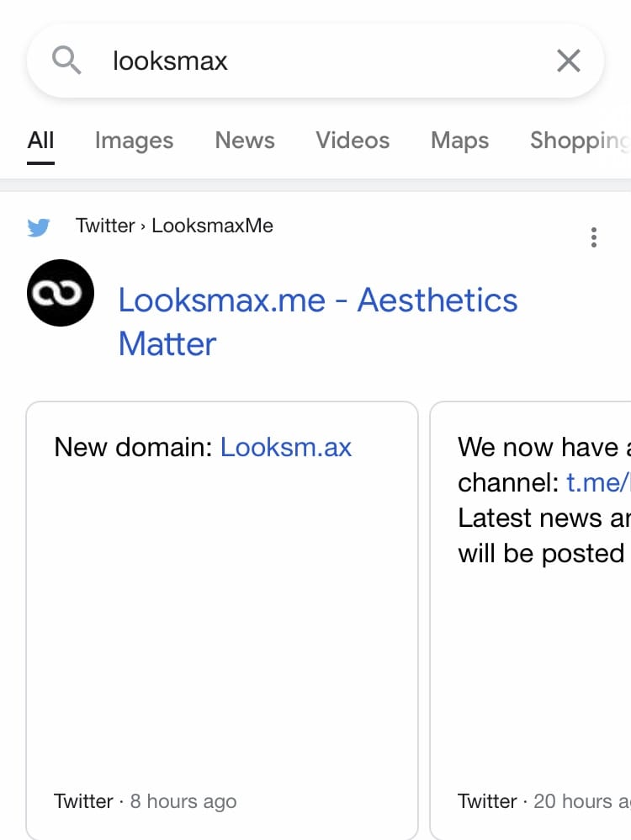This screenshot has height=840, width=631.
Task: Open the three-dot result options menu
Action: pos(593,237)
